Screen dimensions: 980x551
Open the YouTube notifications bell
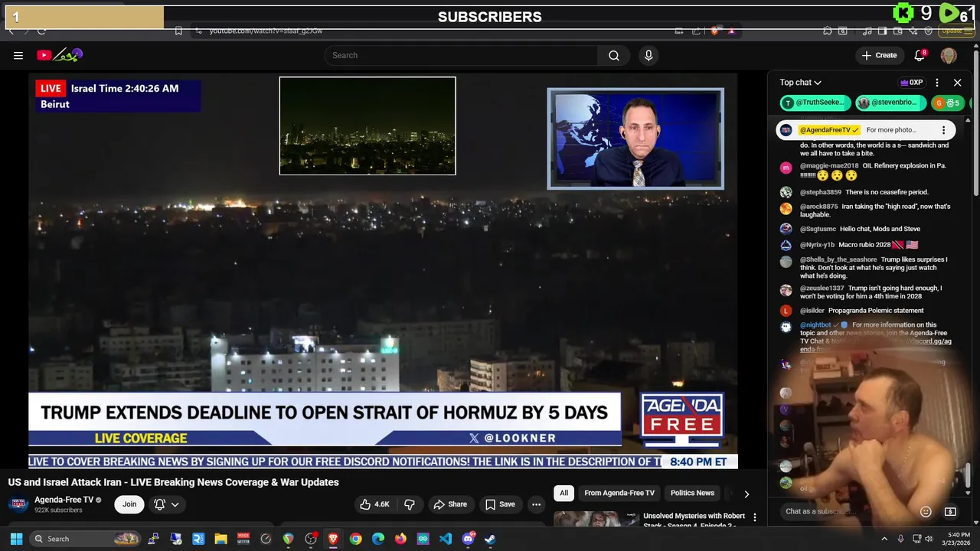920,55
